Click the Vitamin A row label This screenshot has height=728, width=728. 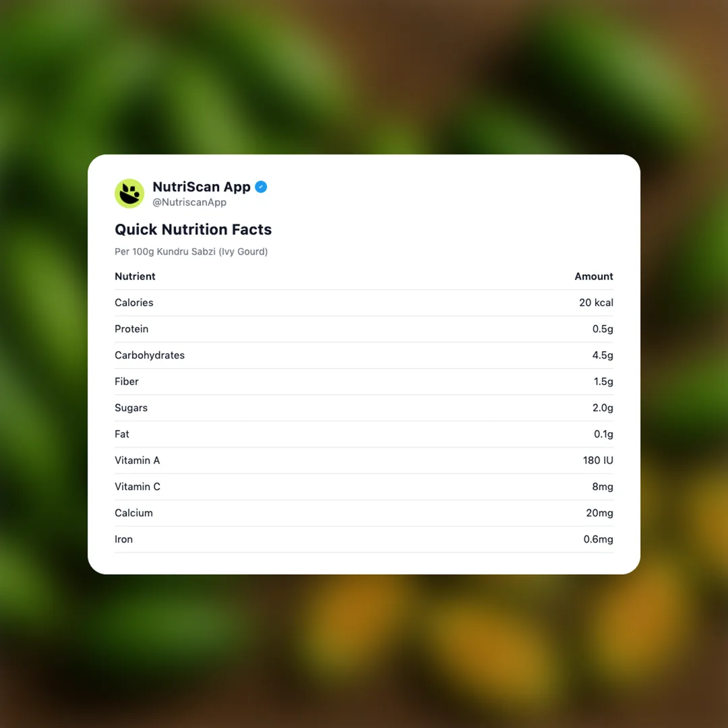(138, 460)
